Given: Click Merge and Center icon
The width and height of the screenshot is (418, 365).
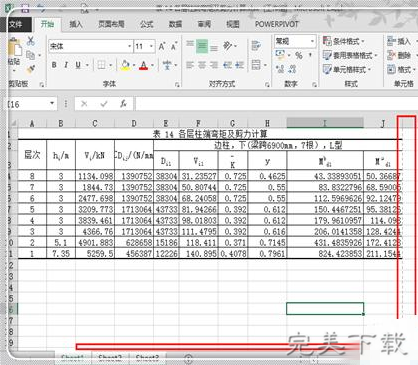Looking at the screenshot, I should coord(256,65).
